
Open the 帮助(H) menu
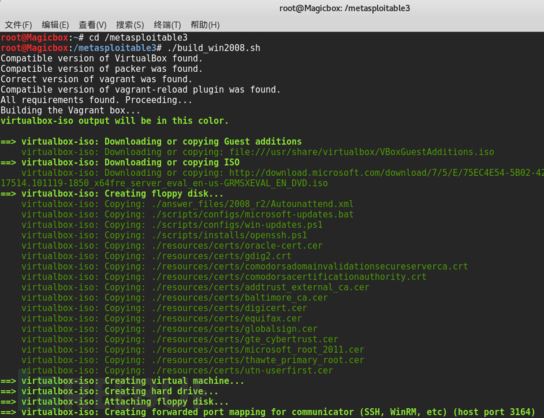click(205, 25)
